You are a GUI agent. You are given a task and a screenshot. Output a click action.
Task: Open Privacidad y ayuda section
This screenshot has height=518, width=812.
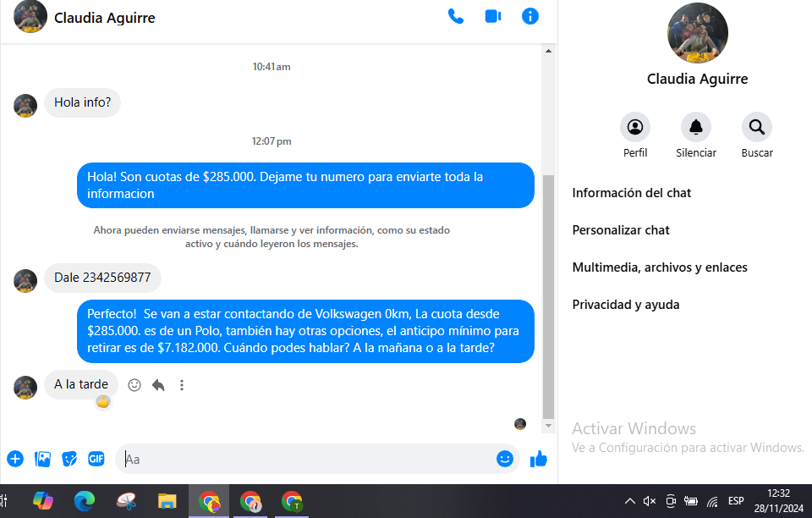click(626, 305)
